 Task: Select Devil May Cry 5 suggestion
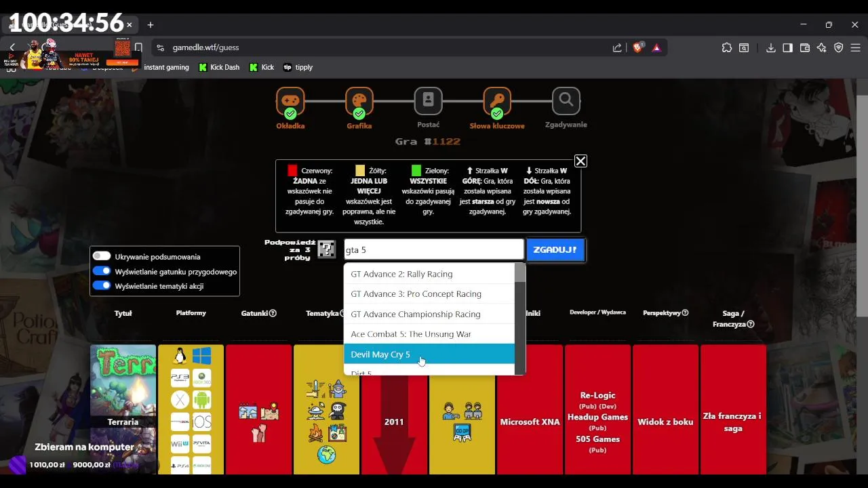429,354
